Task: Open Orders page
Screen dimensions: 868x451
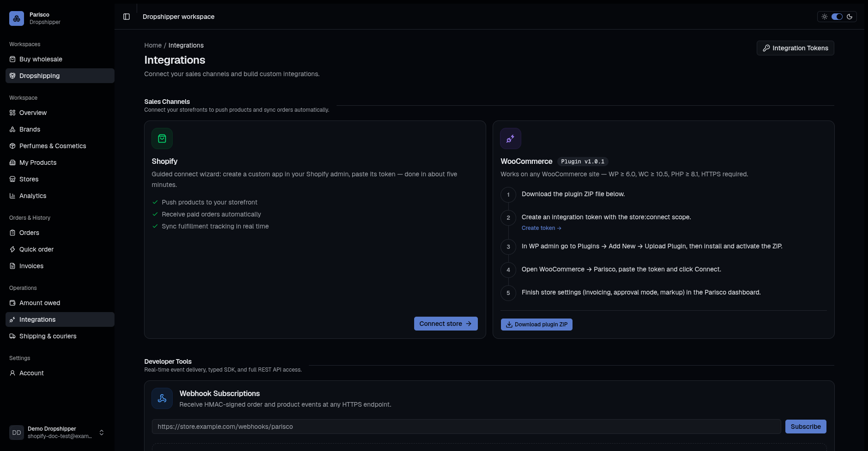Action: pos(60,233)
